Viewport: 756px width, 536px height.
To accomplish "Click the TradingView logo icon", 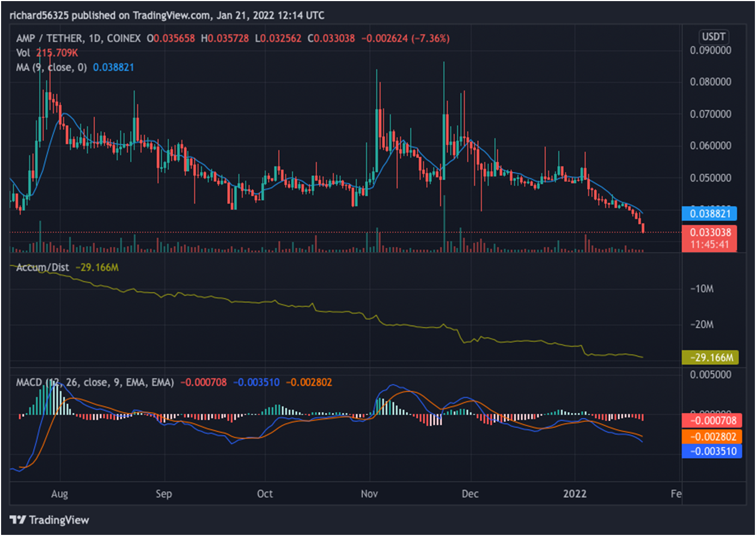I will (x=18, y=520).
